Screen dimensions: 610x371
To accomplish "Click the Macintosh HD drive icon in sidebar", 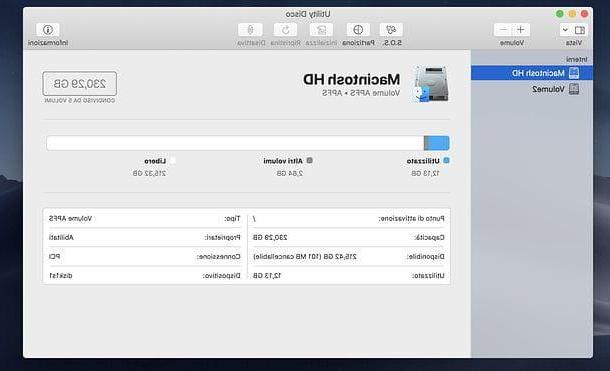I will [x=574, y=73].
